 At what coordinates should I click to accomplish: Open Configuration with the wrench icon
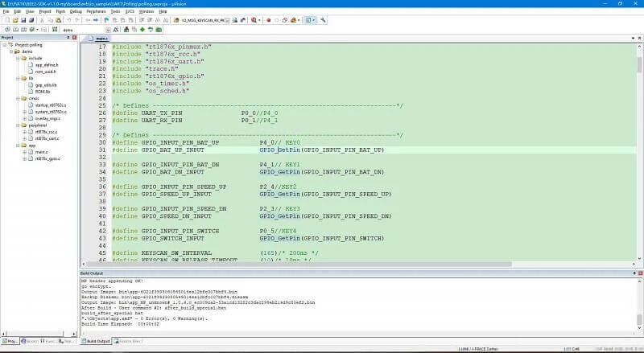coord(323,20)
